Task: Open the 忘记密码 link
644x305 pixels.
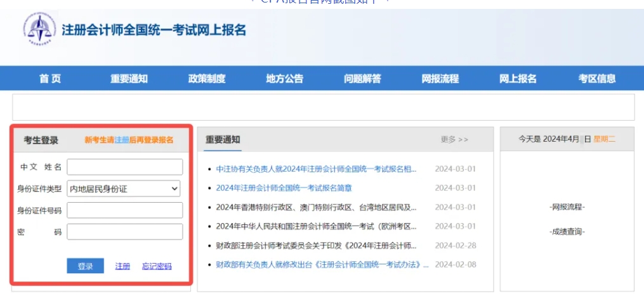Action: click(157, 266)
